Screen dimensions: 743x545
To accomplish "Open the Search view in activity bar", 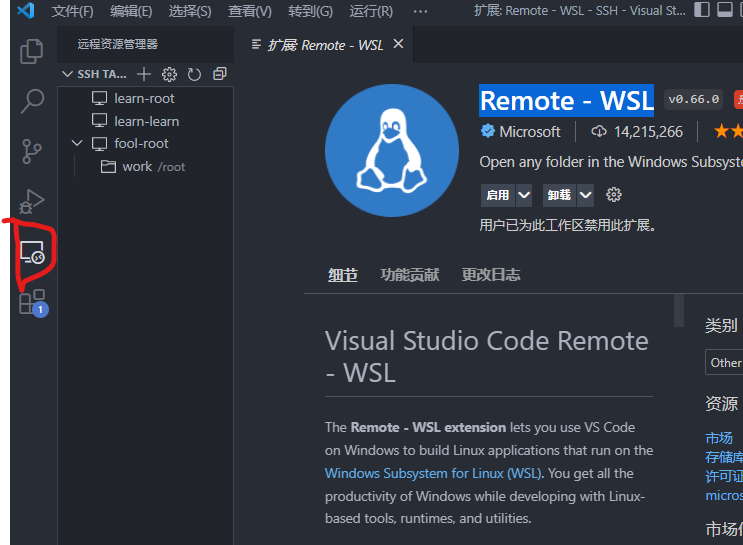I will [x=32, y=101].
